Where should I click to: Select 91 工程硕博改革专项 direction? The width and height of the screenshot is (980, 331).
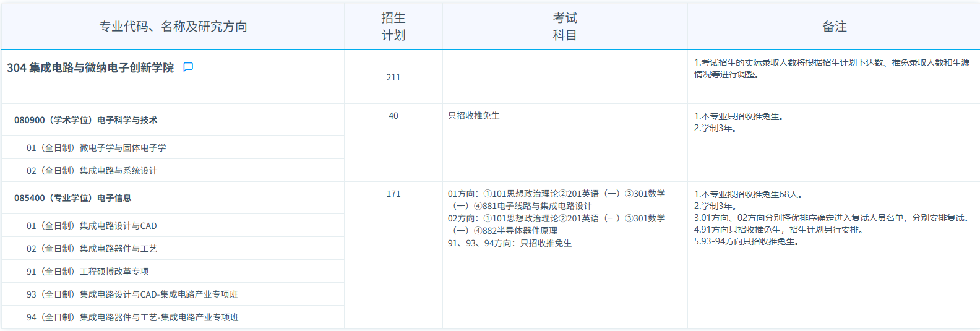click(x=87, y=272)
